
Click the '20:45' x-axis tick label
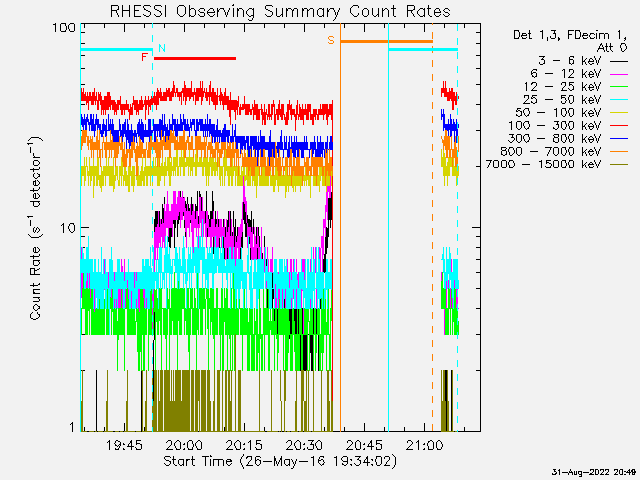pyautogui.click(x=364, y=445)
